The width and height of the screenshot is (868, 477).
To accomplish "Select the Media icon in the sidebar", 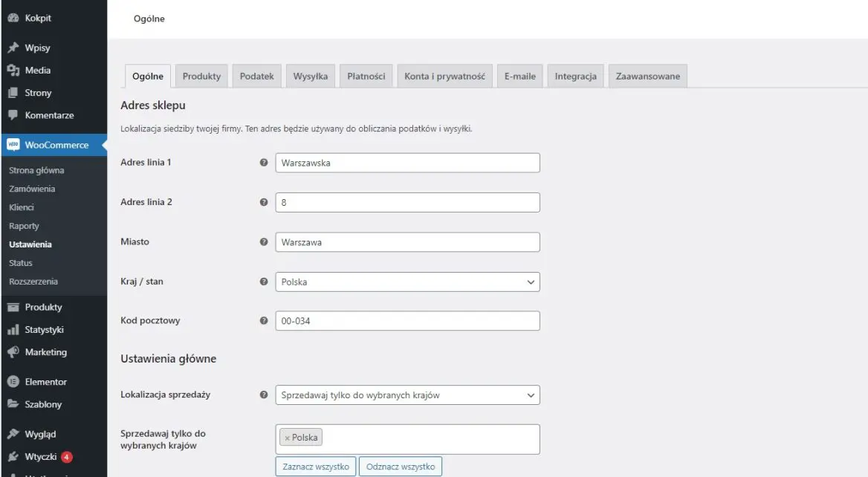I will (x=13, y=71).
